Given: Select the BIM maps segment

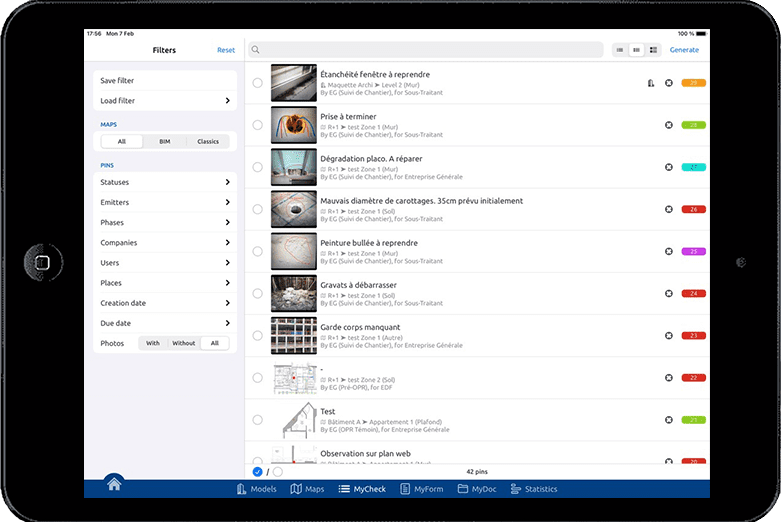Looking at the screenshot, I should click(x=164, y=141).
